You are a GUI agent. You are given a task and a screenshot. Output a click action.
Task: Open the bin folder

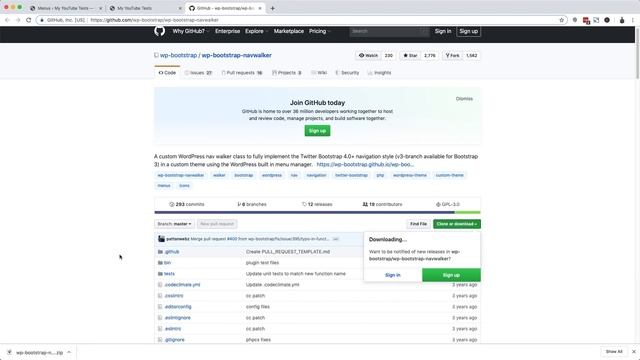(x=167, y=263)
